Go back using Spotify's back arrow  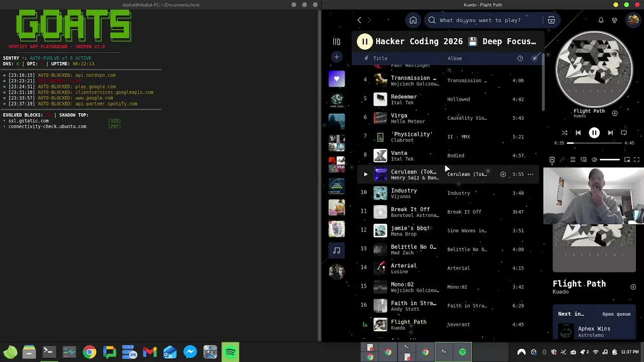[x=359, y=20]
